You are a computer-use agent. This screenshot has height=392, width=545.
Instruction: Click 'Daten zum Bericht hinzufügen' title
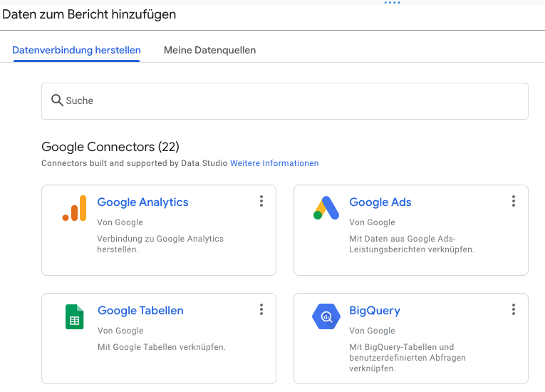tap(89, 14)
